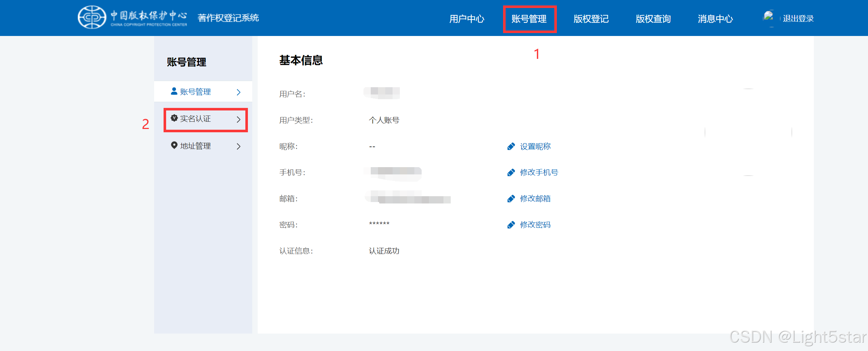Open the 消息中心 top menu
The image size is (868, 351).
coord(715,19)
